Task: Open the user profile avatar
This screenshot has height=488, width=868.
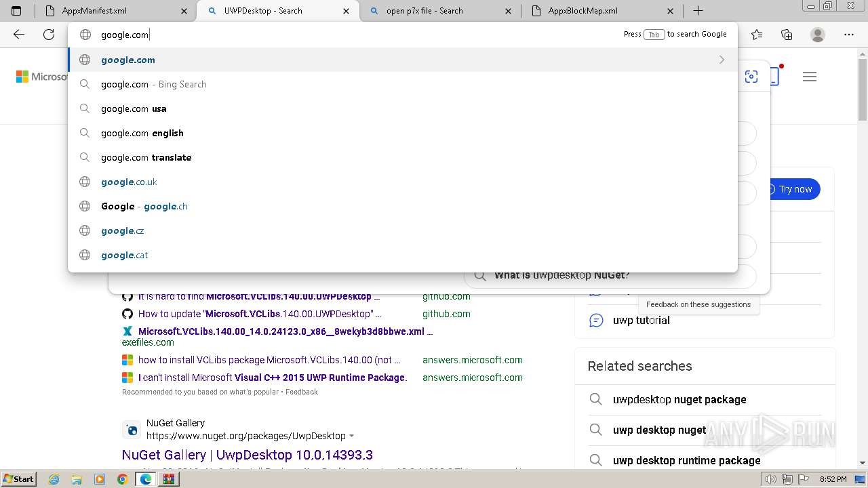Action: [818, 35]
